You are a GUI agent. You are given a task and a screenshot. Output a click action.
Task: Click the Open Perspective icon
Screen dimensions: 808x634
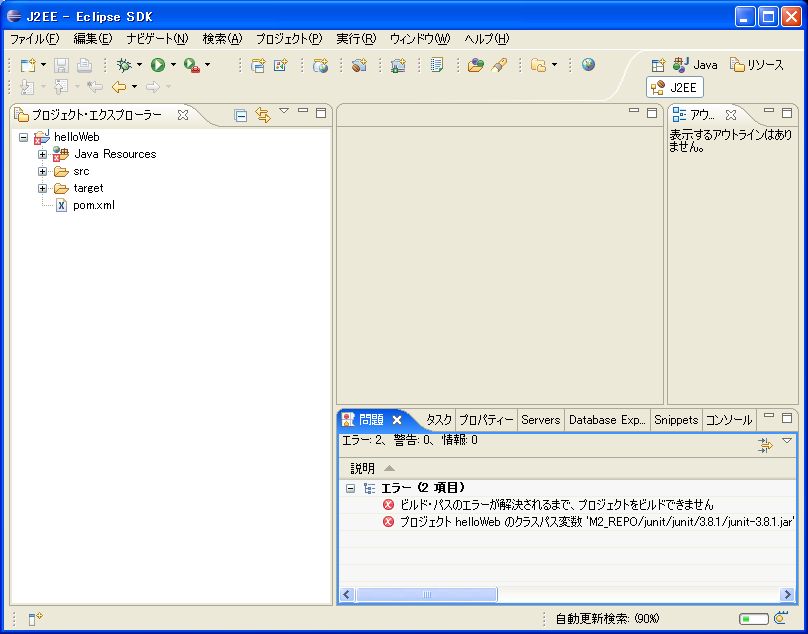tap(659, 65)
